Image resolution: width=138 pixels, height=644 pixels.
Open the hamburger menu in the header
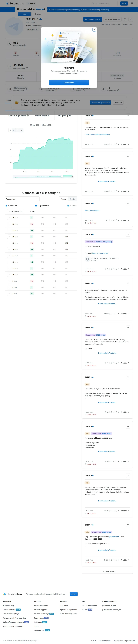pyautogui.click(x=132, y=3)
